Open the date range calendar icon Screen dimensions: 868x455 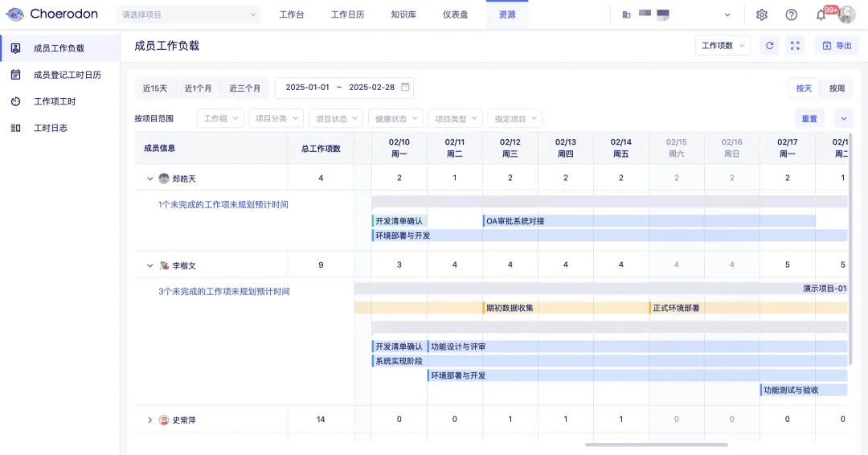click(x=405, y=87)
